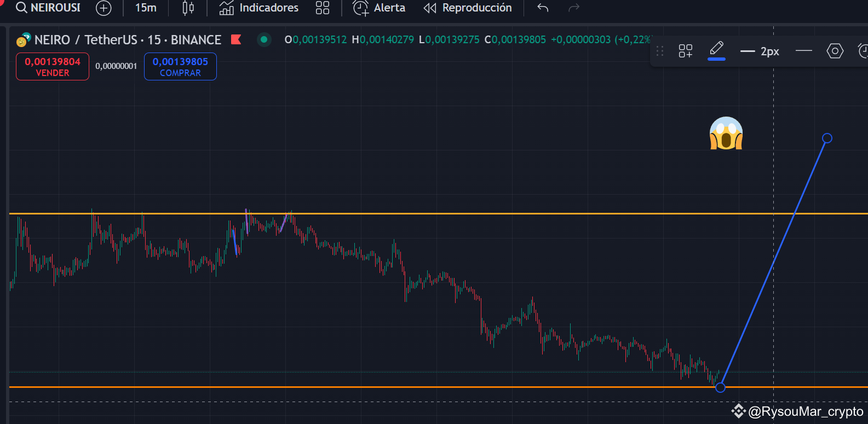The width and height of the screenshot is (868, 424).
Task: Click the plus icon to compare symbols
Action: click(104, 8)
